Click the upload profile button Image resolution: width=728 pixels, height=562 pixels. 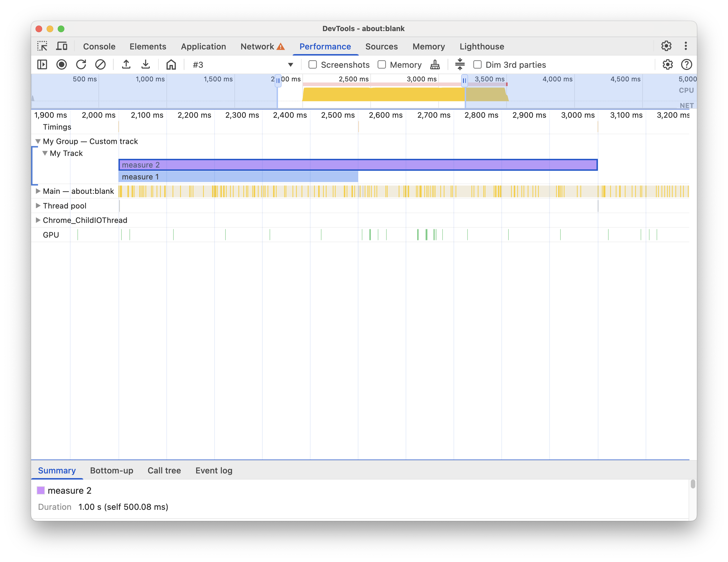tap(126, 64)
